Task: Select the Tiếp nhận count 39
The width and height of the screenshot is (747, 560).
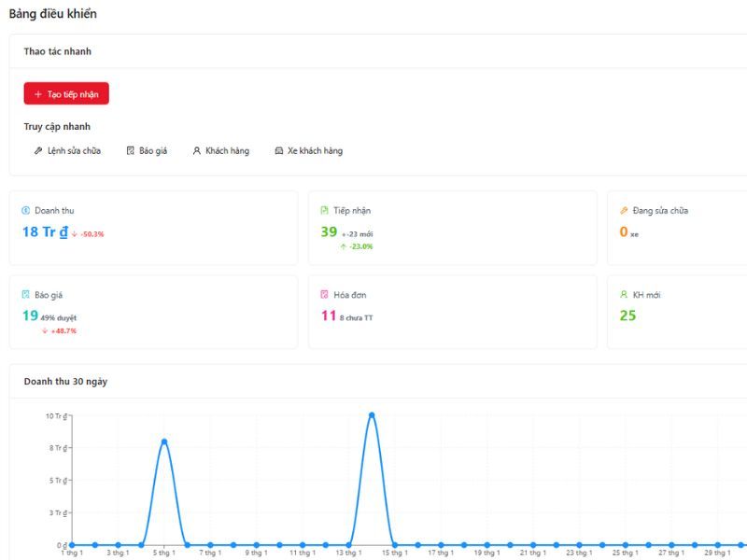Action: tap(329, 232)
